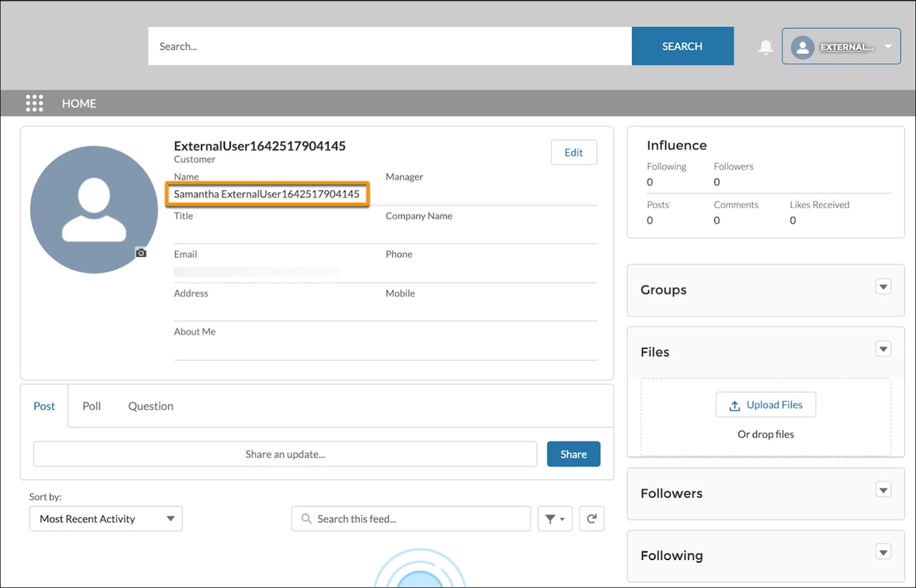
Task: Click the Influence panel title
Action: (677, 146)
